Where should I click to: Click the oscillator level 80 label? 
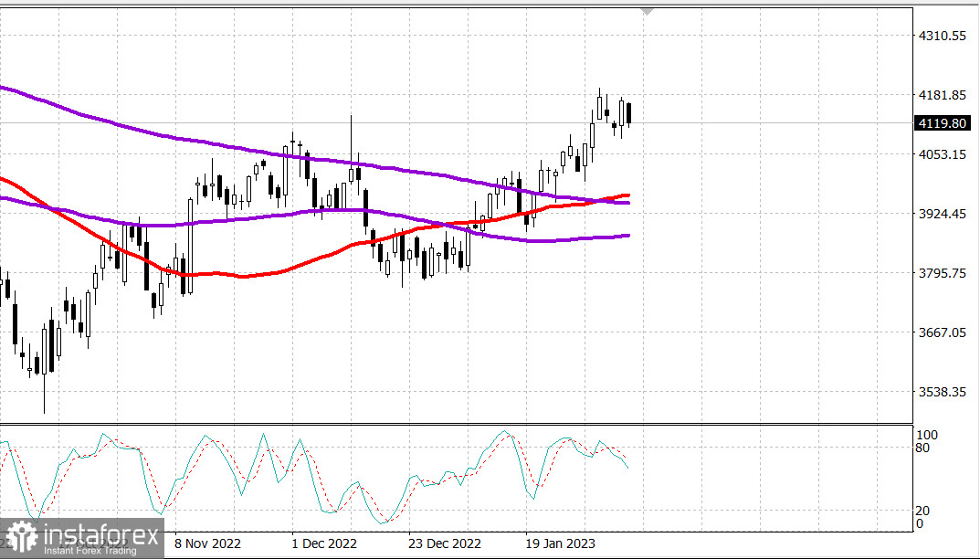pos(922,448)
